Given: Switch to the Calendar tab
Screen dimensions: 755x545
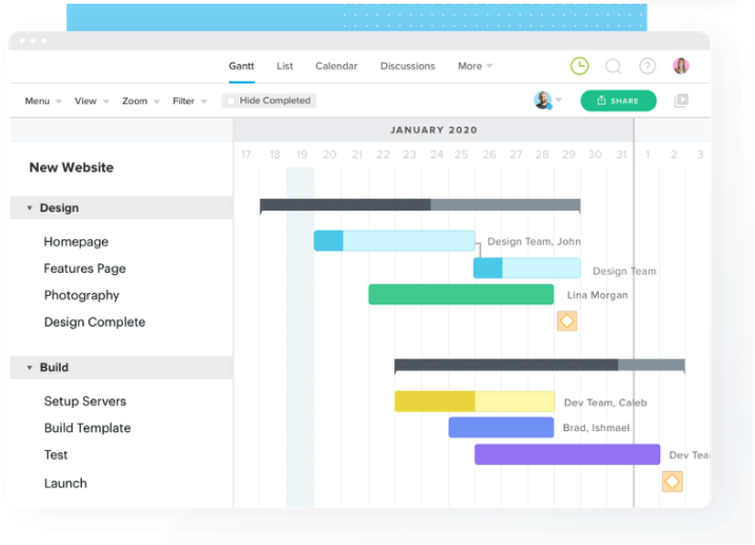Looking at the screenshot, I should pyautogui.click(x=336, y=66).
